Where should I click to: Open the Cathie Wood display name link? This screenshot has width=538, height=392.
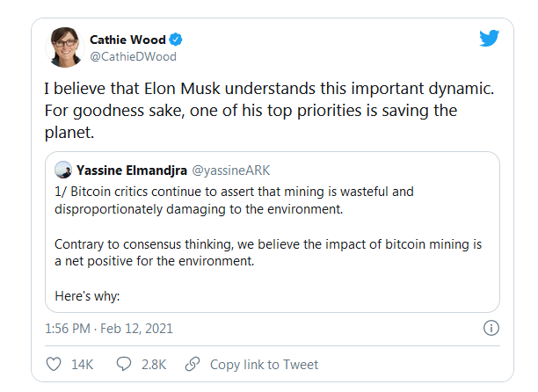click(127, 40)
